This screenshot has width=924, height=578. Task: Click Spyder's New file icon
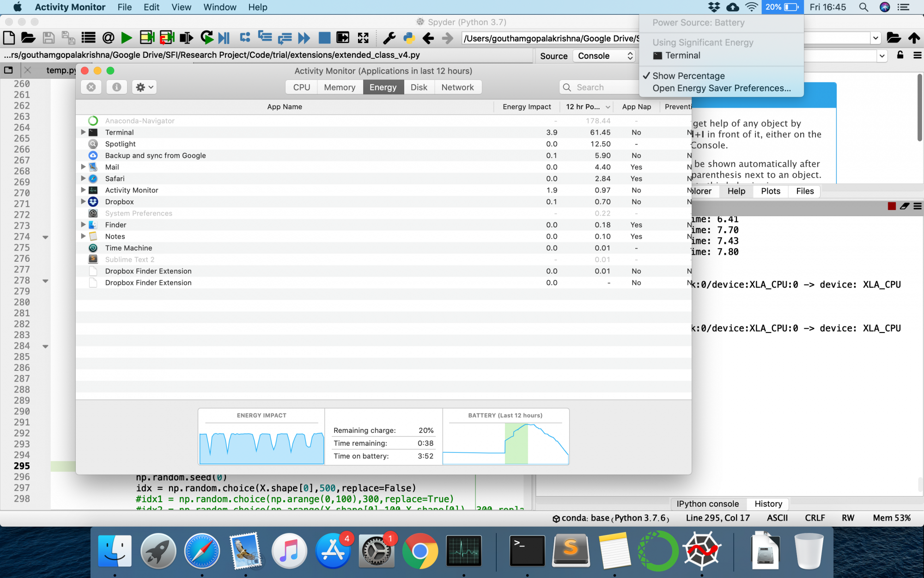(9, 38)
